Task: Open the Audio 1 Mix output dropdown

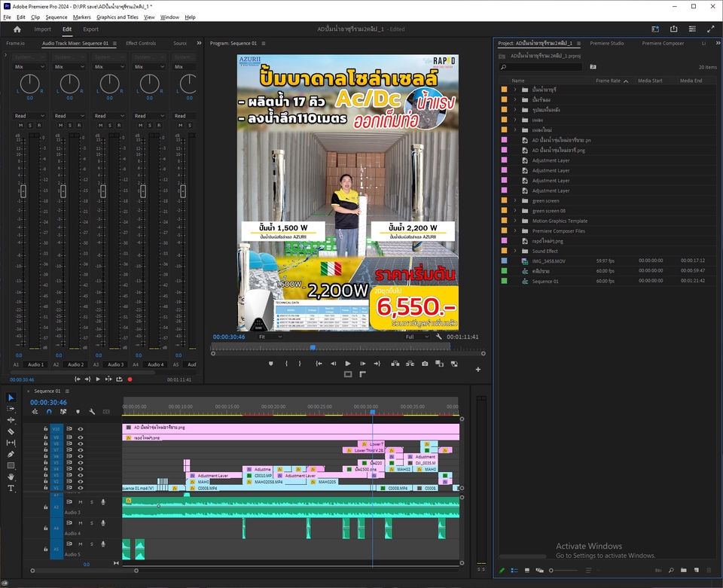Action: (x=29, y=67)
